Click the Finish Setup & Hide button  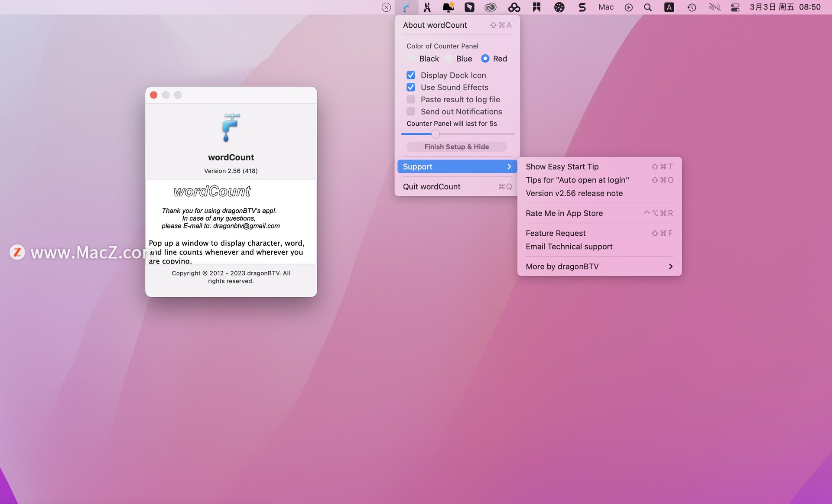coord(457,147)
